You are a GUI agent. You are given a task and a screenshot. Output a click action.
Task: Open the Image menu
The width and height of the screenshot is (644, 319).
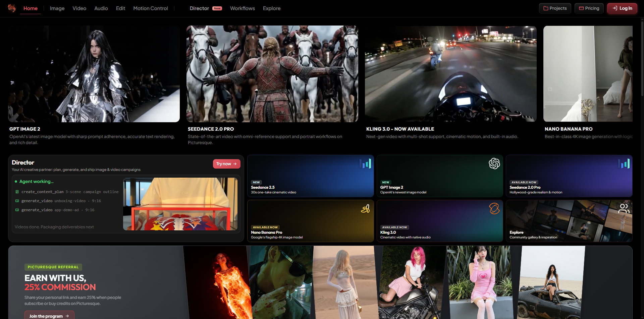point(57,8)
